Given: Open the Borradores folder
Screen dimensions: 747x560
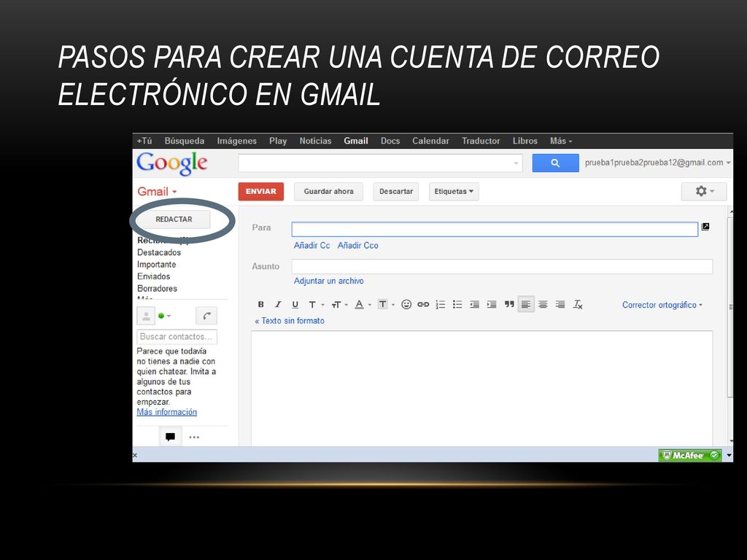Looking at the screenshot, I should point(158,289).
